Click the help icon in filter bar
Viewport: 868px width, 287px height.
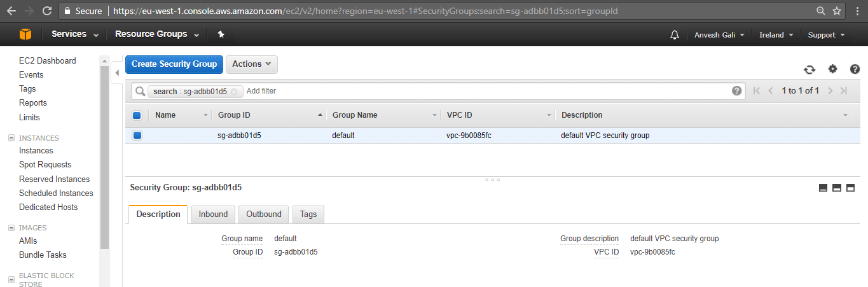pyautogui.click(x=737, y=91)
